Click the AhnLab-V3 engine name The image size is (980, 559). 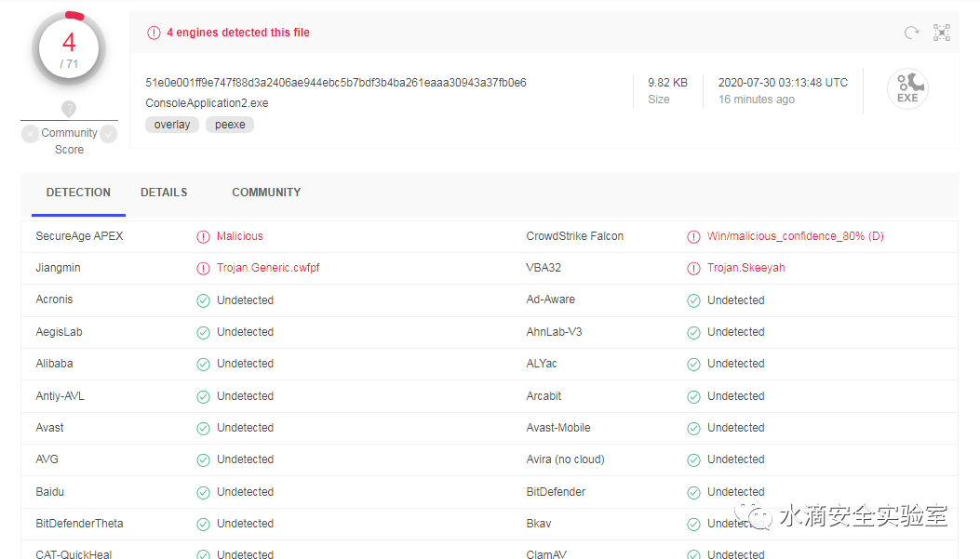[555, 332]
